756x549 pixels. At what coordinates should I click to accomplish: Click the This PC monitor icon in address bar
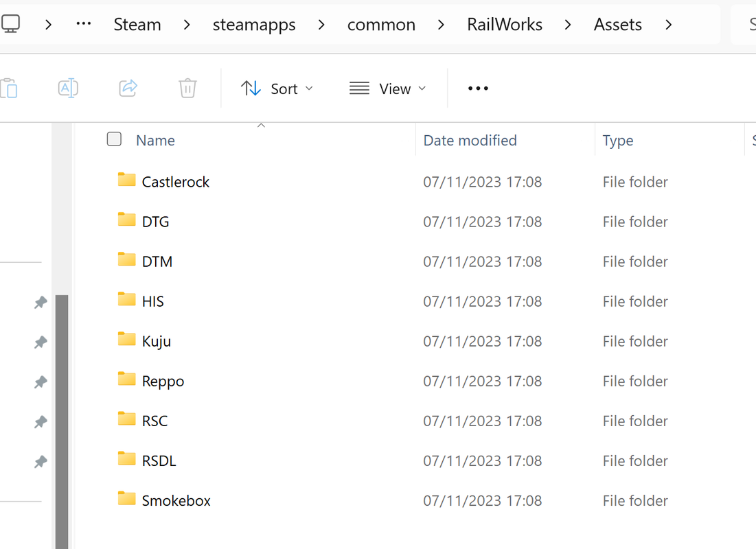point(10,23)
